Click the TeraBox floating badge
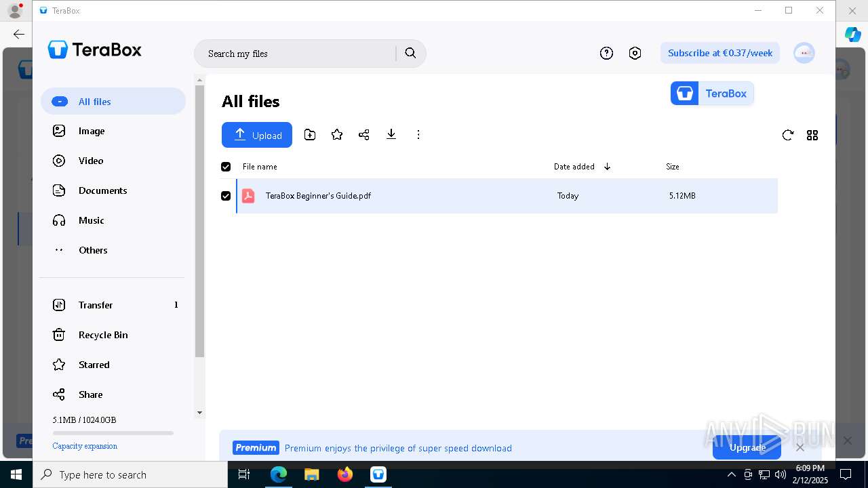 712,94
